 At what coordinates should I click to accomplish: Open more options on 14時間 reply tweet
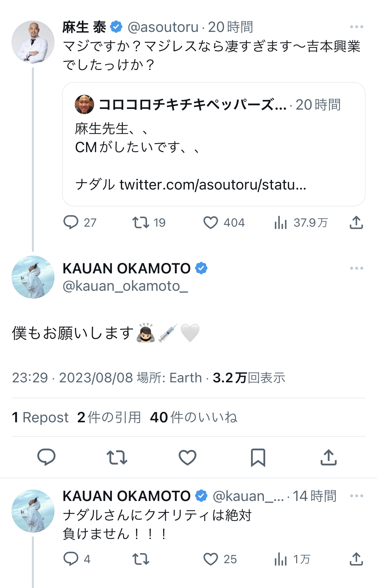356,496
